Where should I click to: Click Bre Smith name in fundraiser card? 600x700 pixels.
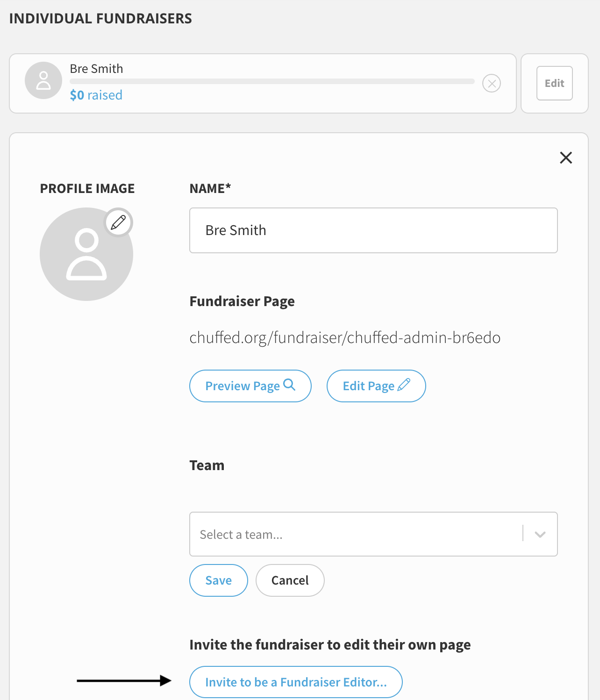[97, 69]
